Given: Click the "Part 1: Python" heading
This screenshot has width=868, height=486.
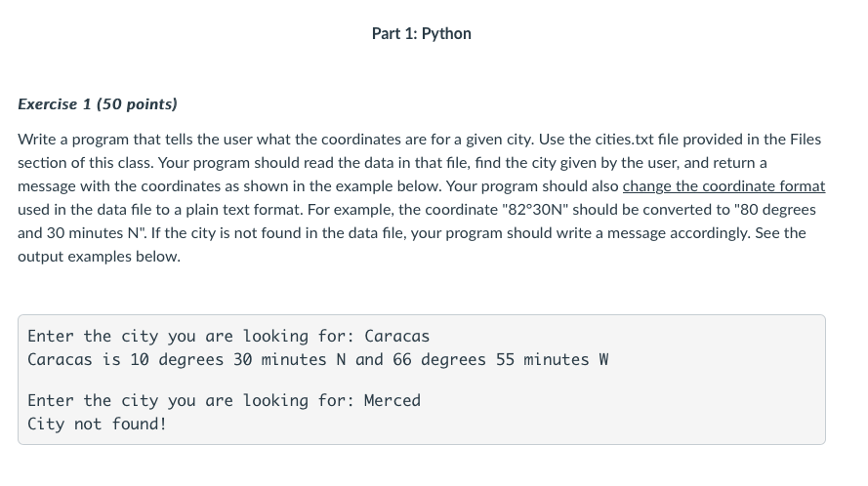Looking at the screenshot, I should click(421, 34).
